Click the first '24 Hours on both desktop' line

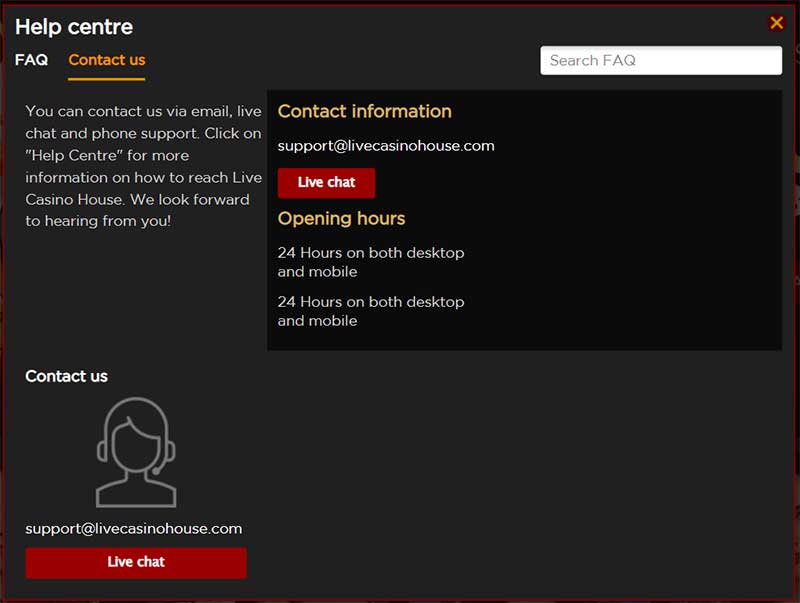coord(371,253)
